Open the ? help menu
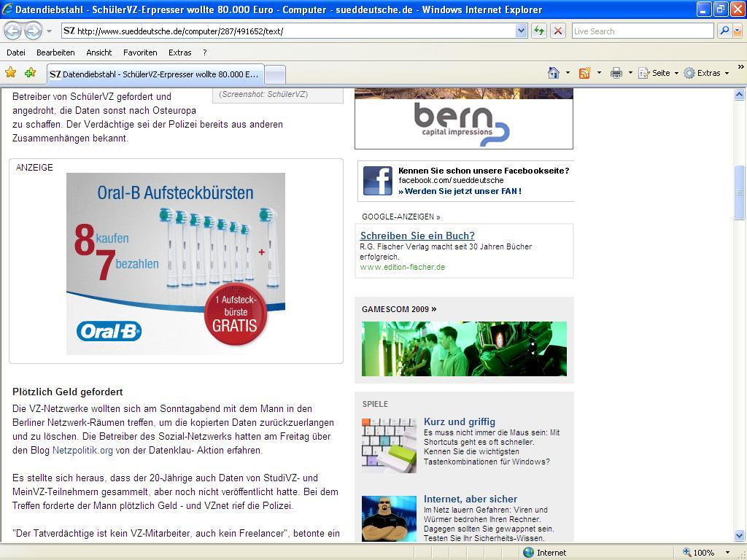The height and width of the screenshot is (560, 747). tap(205, 52)
